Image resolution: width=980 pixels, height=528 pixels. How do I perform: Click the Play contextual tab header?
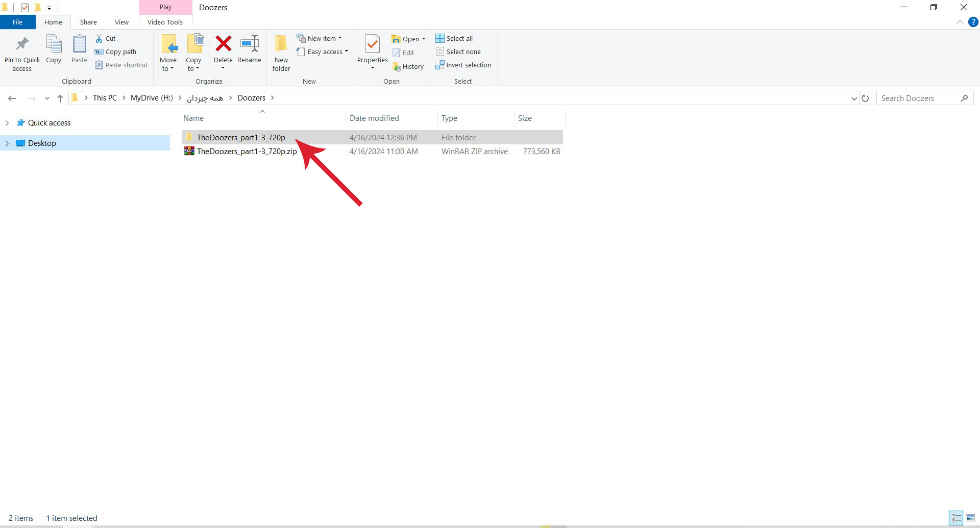pos(165,7)
